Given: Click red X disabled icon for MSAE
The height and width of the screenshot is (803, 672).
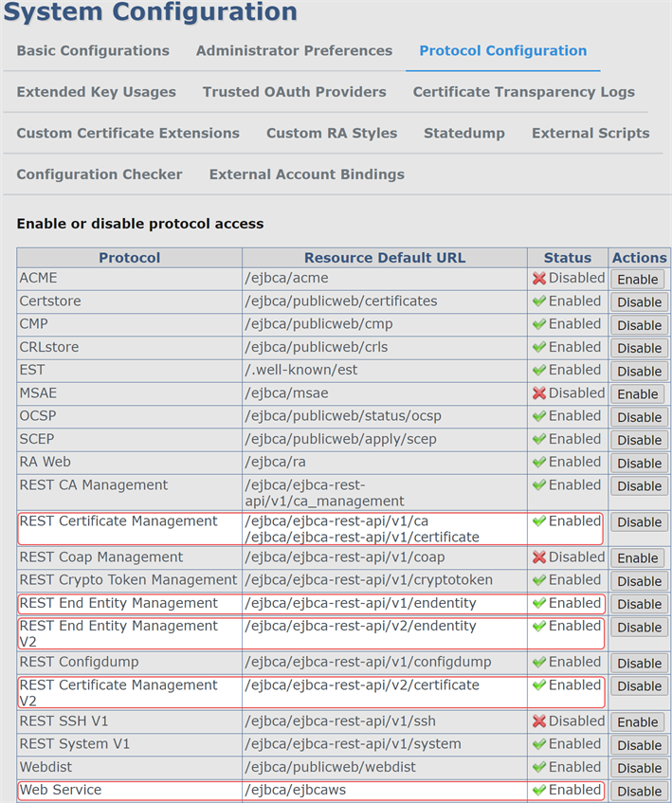Looking at the screenshot, I should point(539,393).
